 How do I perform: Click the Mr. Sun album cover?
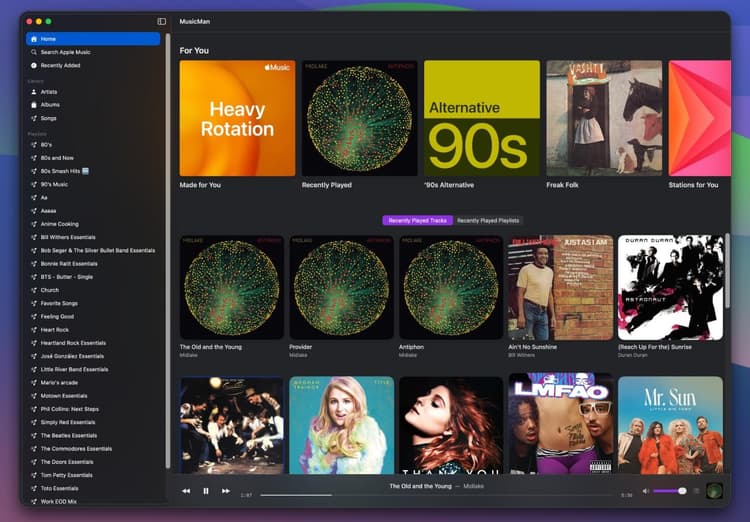pyautogui.click(x=671, y=425)
